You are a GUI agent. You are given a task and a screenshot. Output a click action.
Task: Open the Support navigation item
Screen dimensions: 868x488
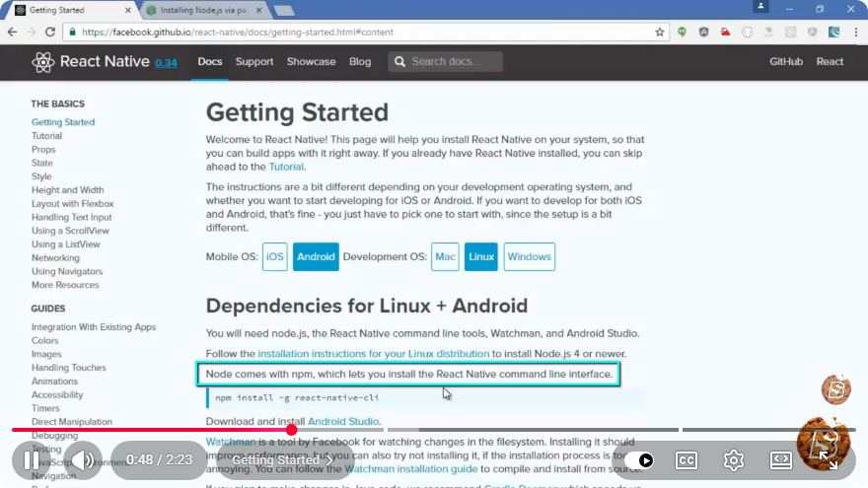254,61
